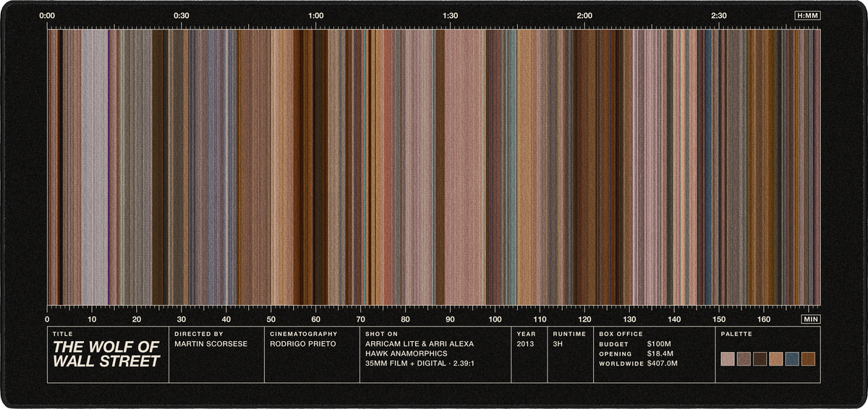This screenshot has height=409, width=868.
Task: Select the rust orange palette swatch
Action: pyautogui.click(x=808, y=359)
